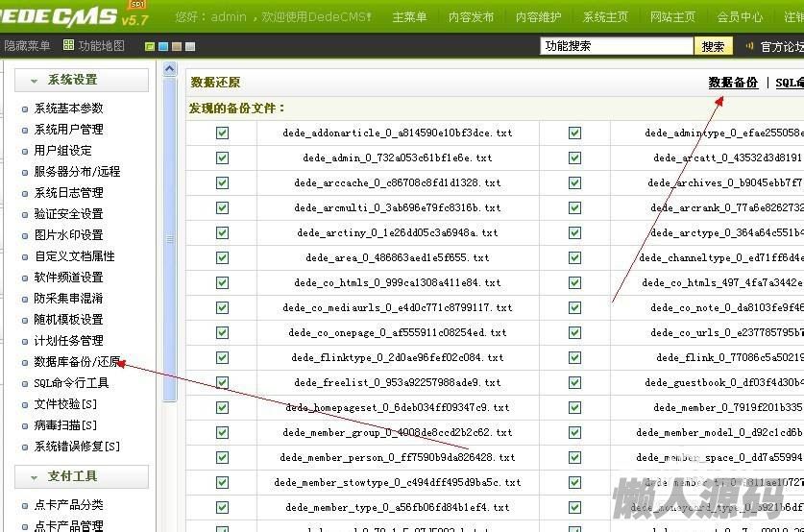Click the scroll-up arrow of sidebar

pyautogui.click(x=170, y=69)
